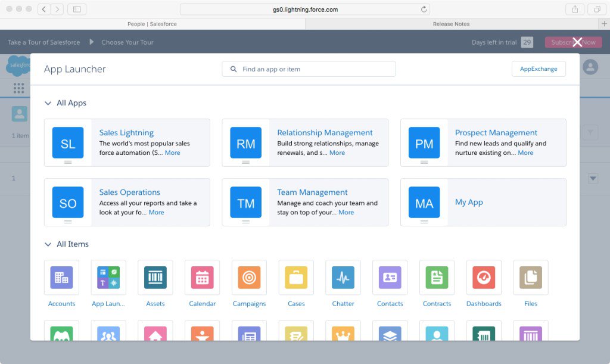Open the Relationship Management app link

tap(325, 133)
